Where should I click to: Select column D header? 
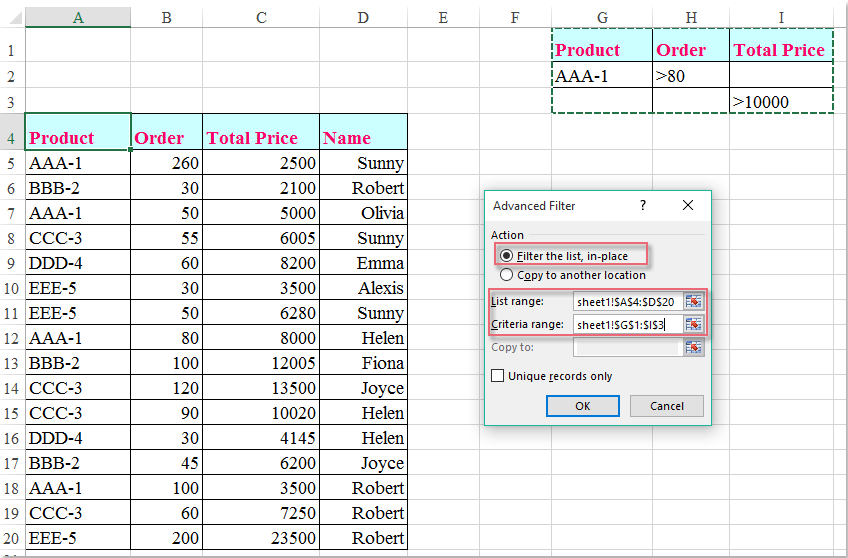363,16
